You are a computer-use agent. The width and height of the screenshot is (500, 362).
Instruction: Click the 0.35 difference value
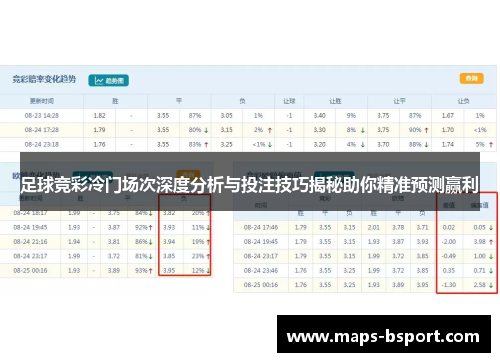tap(448, 270)
